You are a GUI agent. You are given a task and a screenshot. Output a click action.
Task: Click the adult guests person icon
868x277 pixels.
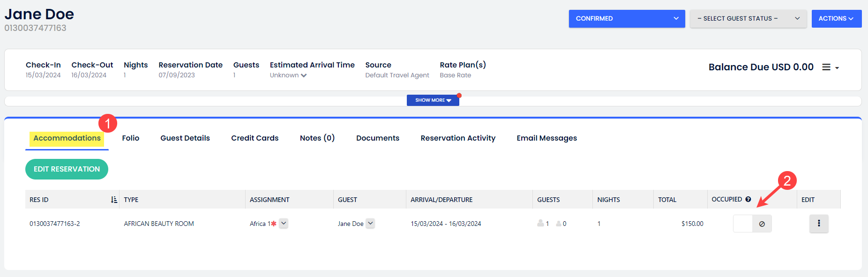[540, 224]
